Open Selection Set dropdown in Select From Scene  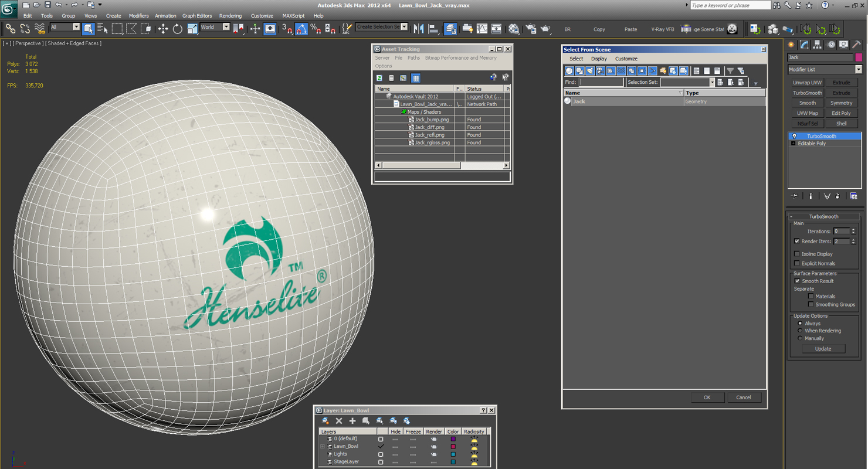pos(712,82)
